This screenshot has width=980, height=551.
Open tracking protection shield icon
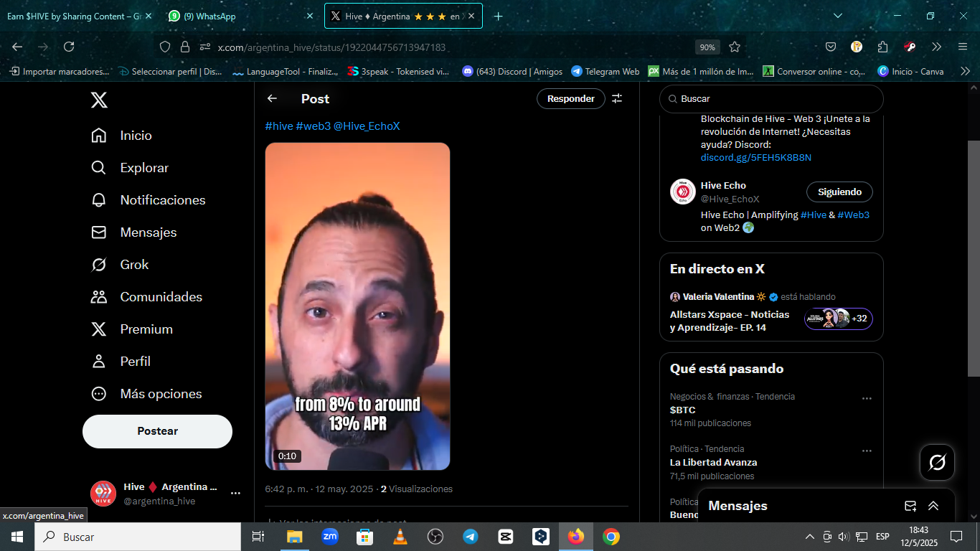(165, 47)
